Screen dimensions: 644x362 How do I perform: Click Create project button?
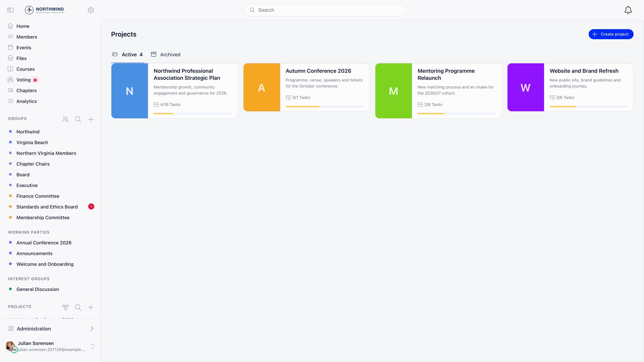(x=611, y=34)
